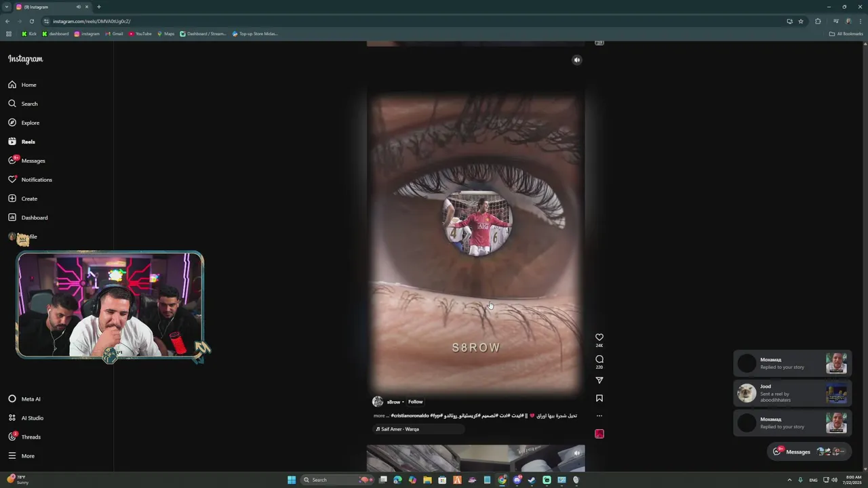868x488 pixels.
Task: Open File Explorer from the taskbar
Action: (427, 480)
